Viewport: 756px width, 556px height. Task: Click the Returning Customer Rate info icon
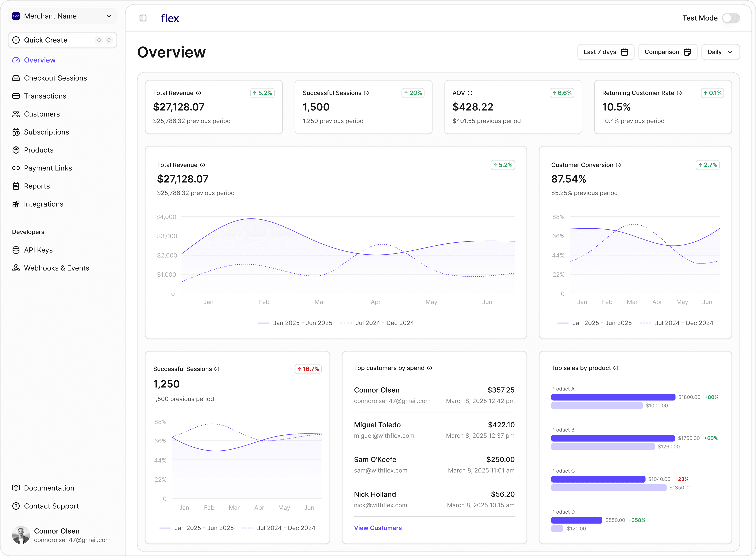click(x=679, y=93)
